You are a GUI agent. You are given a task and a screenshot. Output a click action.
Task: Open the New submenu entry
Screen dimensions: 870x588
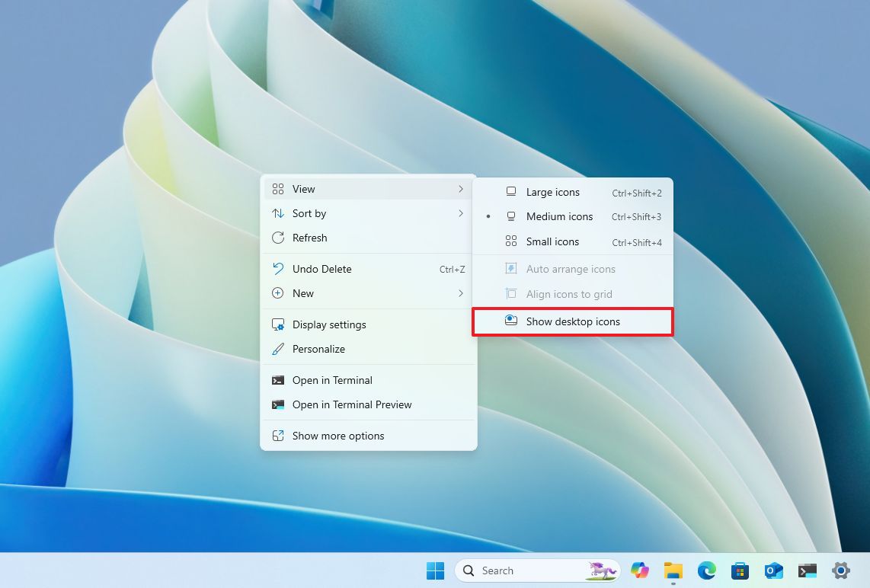pos(369,293)
